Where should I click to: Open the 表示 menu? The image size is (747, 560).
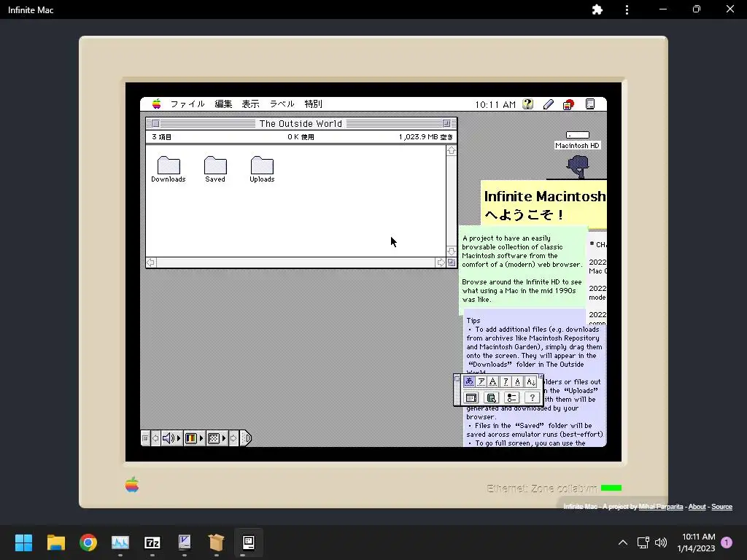pyautogui.click(x=251, y=104)
